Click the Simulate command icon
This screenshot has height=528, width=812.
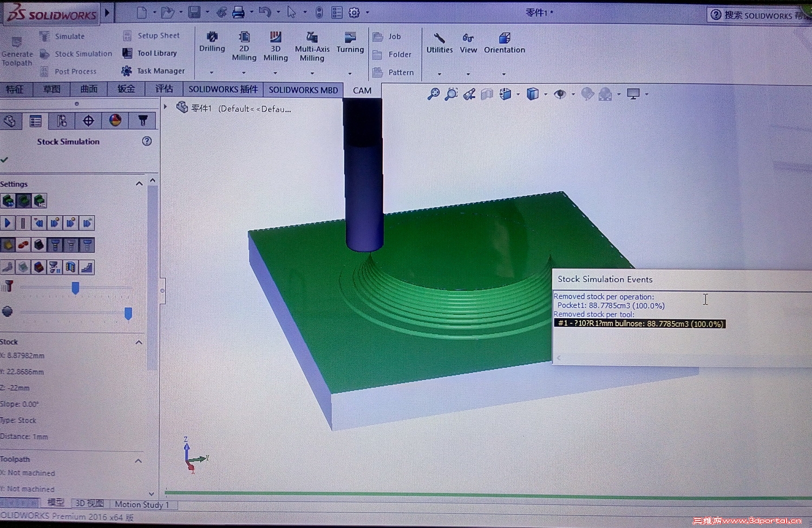pos(44,36)
